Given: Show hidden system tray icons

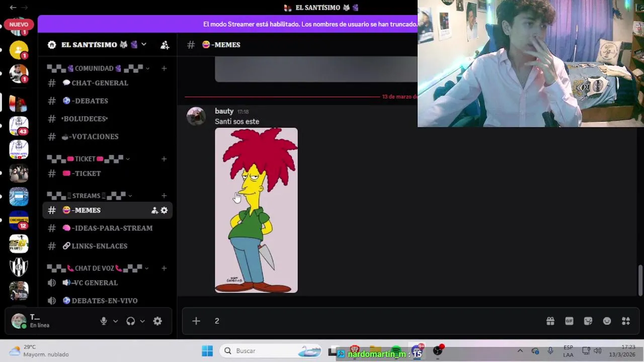Looking at the screenshot, I should [520, 351].
